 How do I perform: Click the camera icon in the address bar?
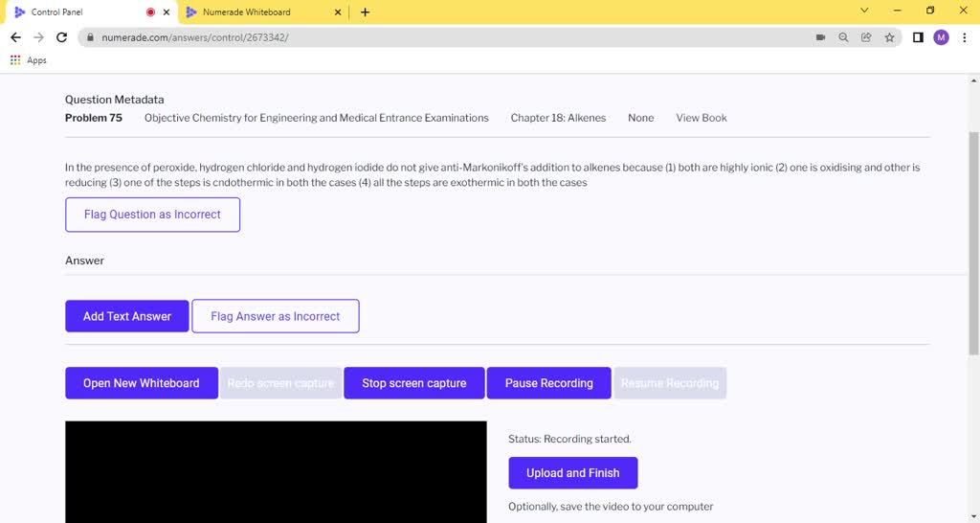(820, 37)
